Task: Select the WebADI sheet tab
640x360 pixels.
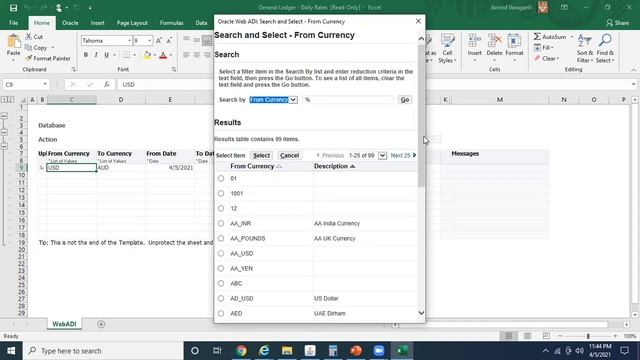Action: (64, 324)
